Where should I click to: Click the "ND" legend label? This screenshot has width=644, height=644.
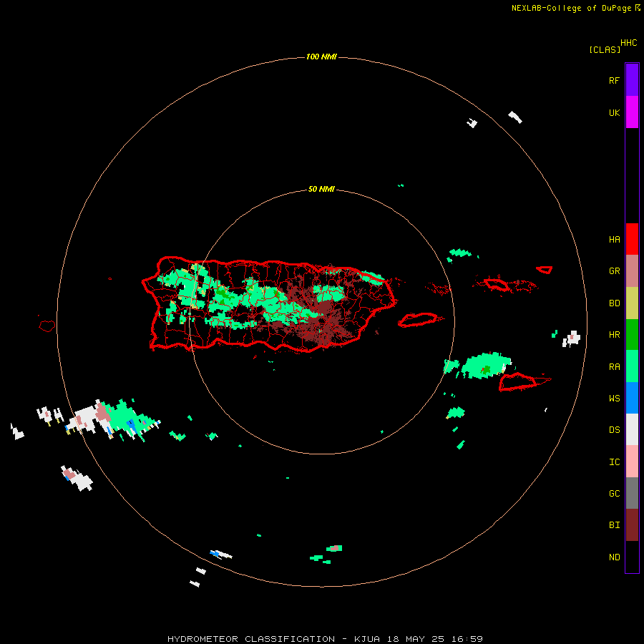pos(614,557)
